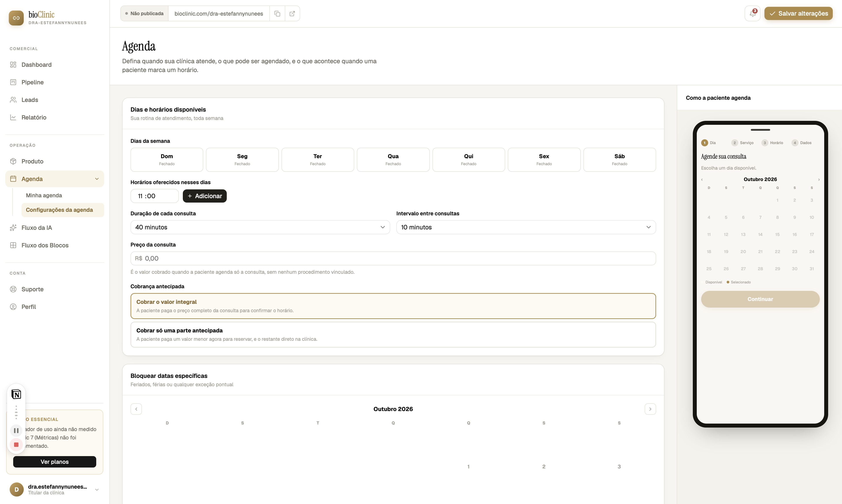This screenshot has width=842, height=504.
Task: Stop the screen recording
Action: point(16,444)
